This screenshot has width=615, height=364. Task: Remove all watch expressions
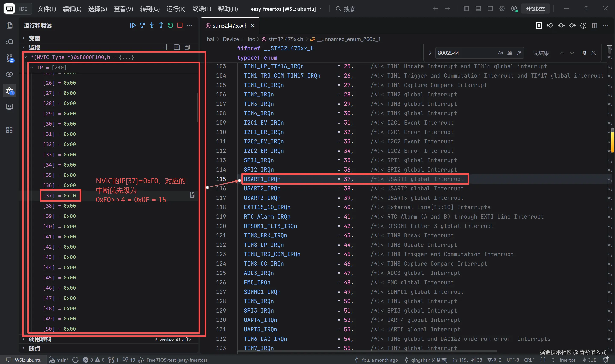[x=177, y=47]
